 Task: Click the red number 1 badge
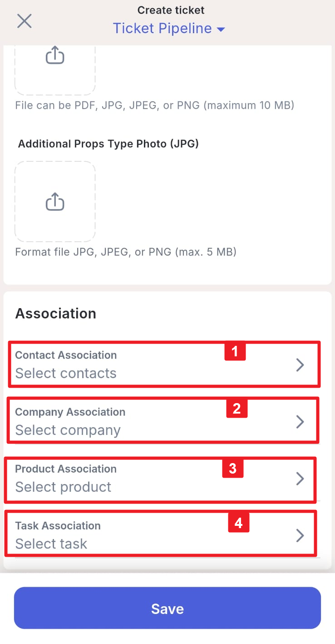(x=235, y=351)
